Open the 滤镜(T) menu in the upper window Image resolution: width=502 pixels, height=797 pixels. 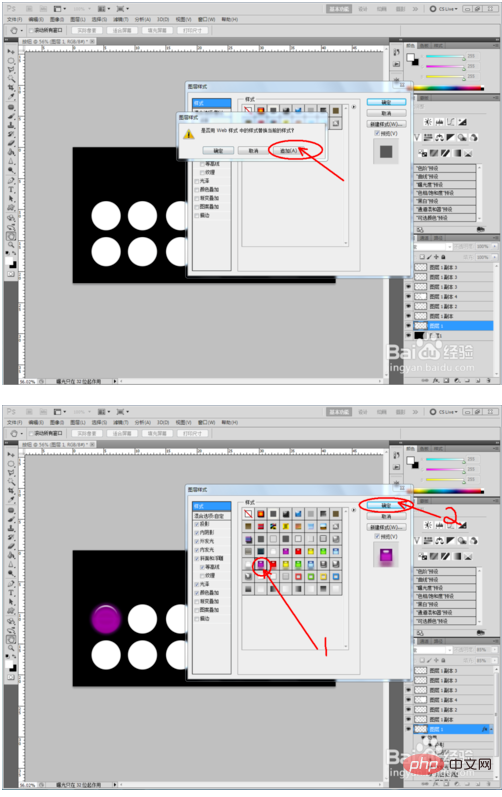(x=120, y=19)
